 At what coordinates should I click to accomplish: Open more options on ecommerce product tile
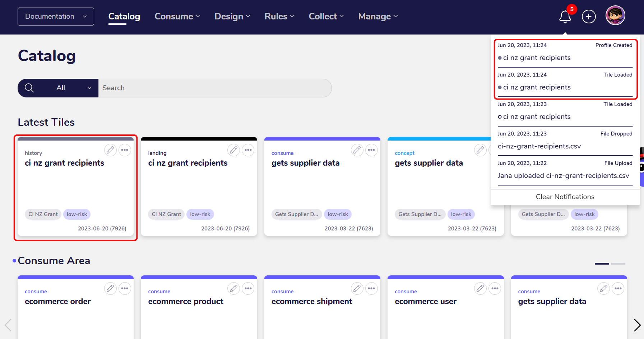[x=248, y=288]
